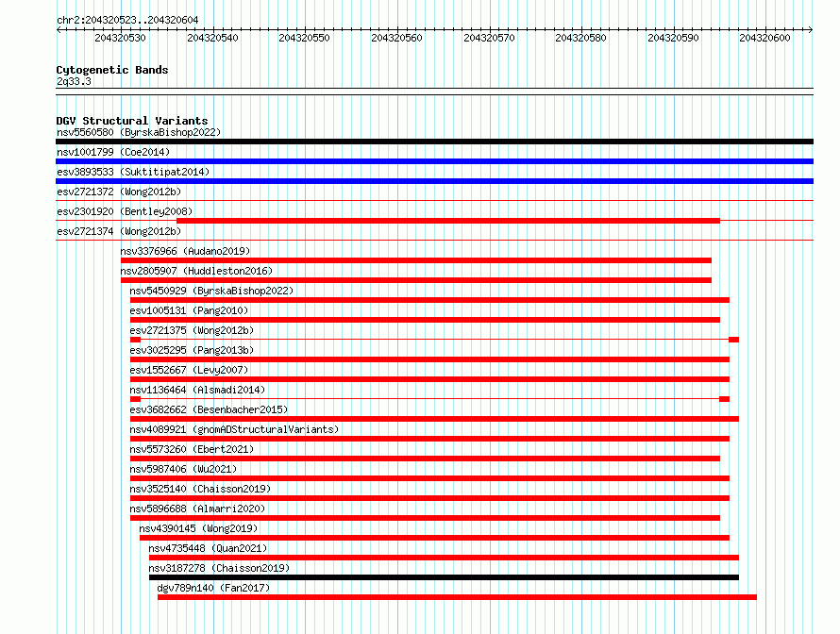Click red bar under nsv3525140
The height and width of the screenshot is (634, 840).
pyautogui.click(x=429, y=498)
